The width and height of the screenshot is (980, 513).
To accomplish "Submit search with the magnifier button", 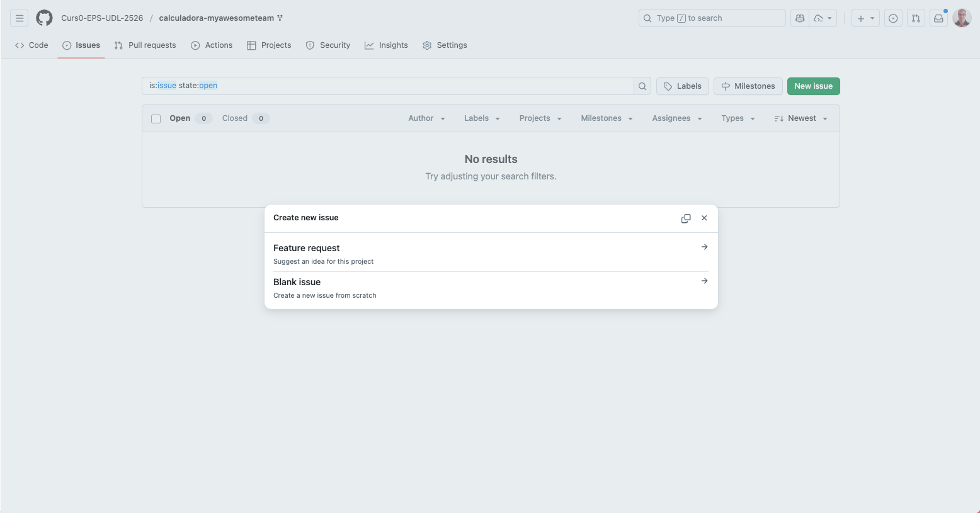I will (x=642, y=86).
